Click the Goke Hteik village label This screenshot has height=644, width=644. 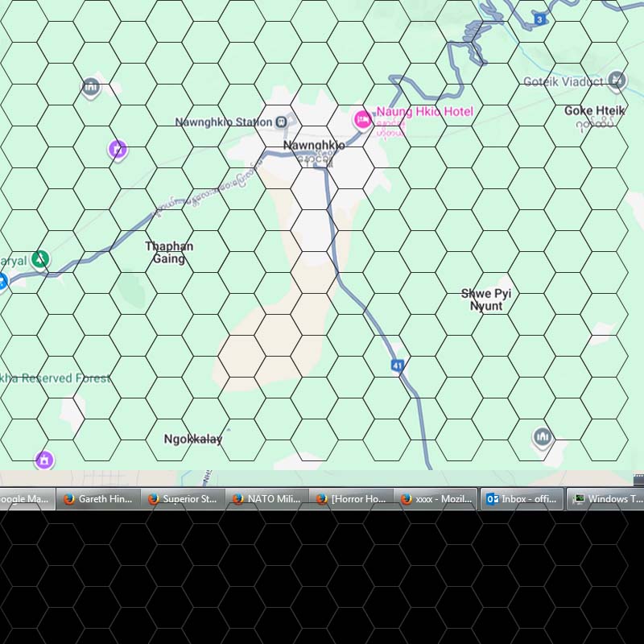click(x=595, y=110)
